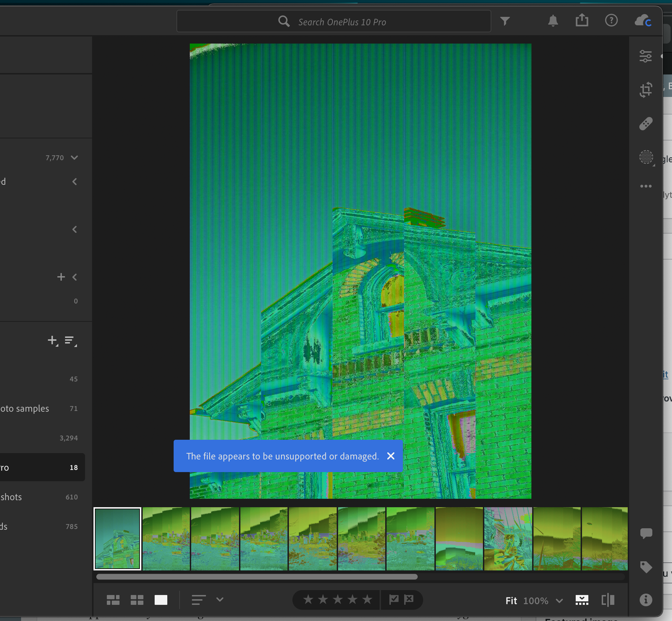The height and width of the screenshot is (621, 672).
Task: Open the sort order dropdown
Action: coord(220,600)
